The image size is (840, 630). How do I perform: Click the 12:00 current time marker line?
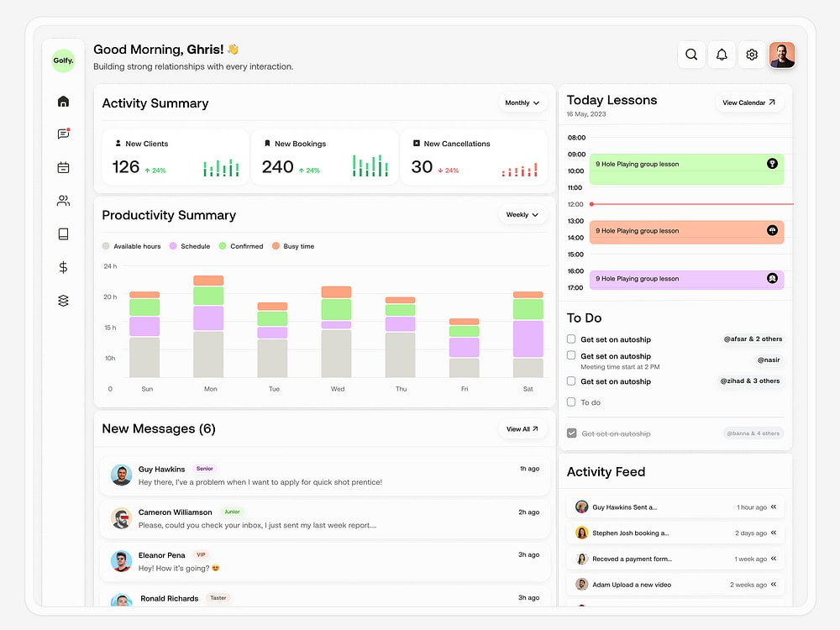click(x=691, y=204)
